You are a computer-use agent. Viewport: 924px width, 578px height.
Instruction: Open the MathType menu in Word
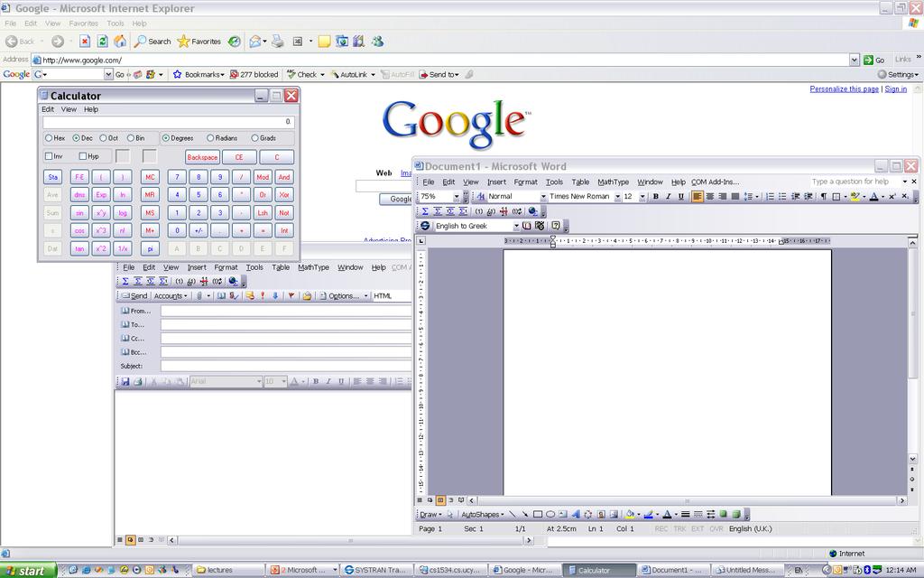click(x=613, y=182)
